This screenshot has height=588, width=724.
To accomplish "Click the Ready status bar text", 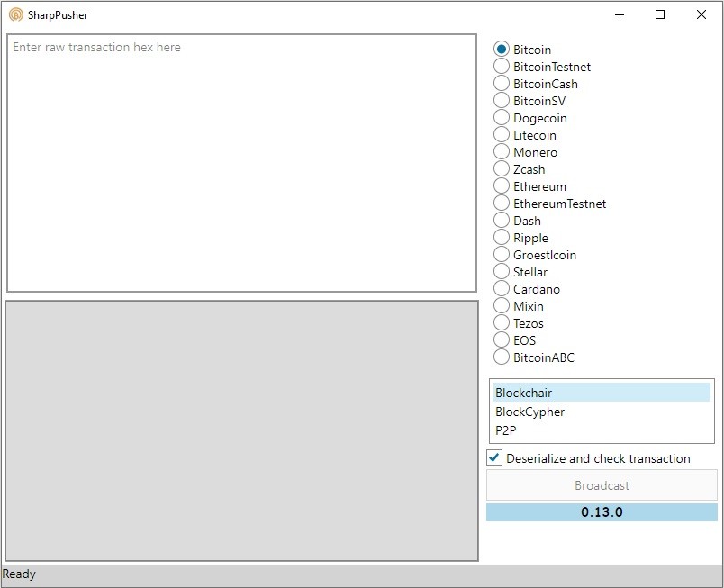I will tap(19, 574).
